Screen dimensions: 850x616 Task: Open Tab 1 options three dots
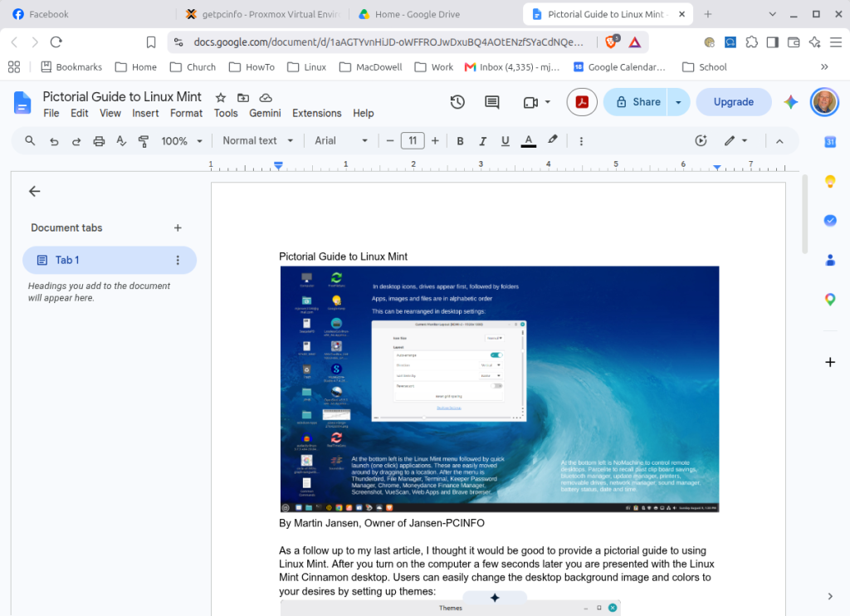point(178,261)
